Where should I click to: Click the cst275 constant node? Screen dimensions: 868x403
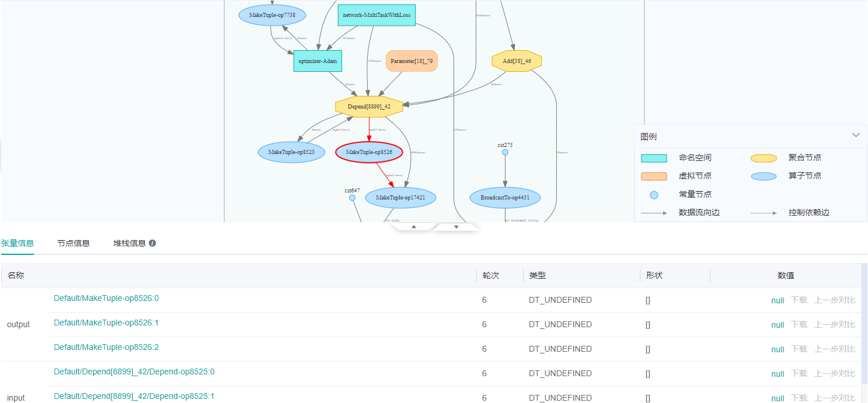click(x=504, y=152)
